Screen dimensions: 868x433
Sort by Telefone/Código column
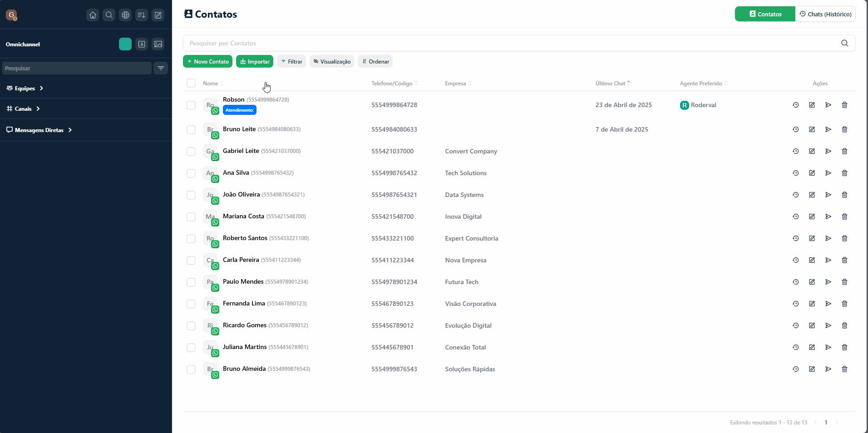[x=395, y=83]
